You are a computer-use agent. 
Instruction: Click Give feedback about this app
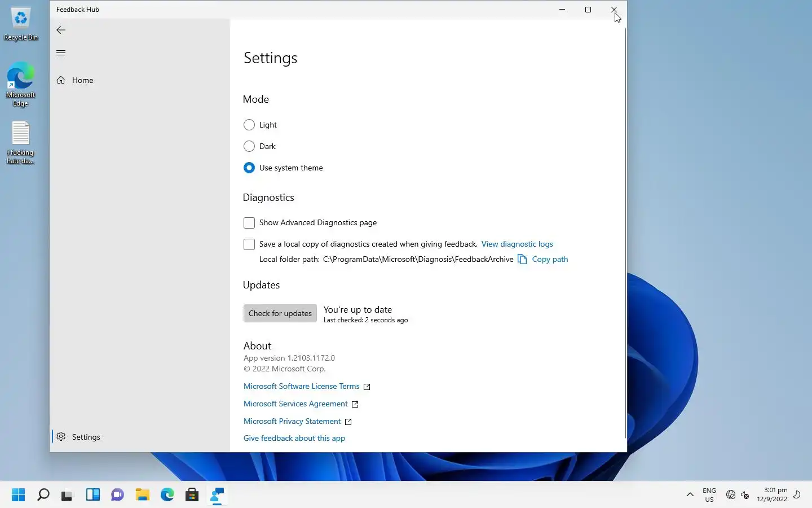pos(294,438)
